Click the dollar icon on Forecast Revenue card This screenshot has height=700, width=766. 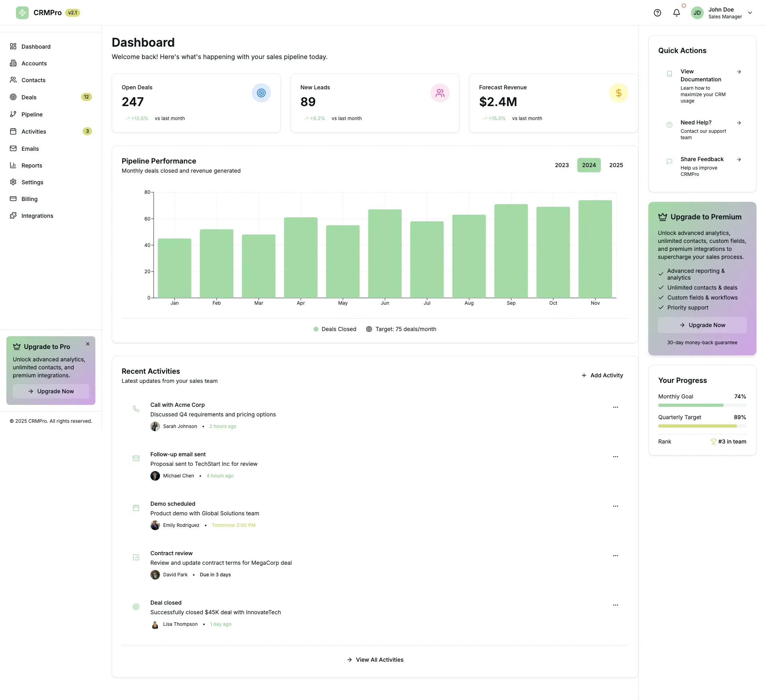click(x=618, y=93)
